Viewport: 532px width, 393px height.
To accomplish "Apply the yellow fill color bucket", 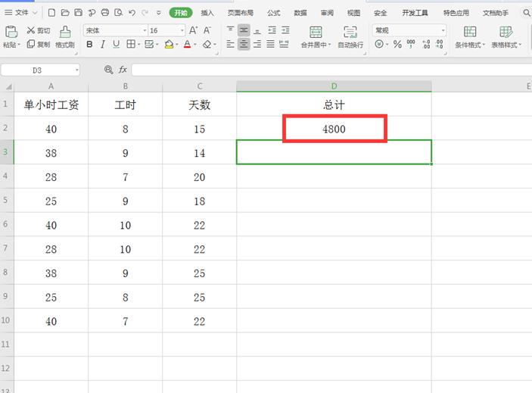I will (x=169, y=44).
